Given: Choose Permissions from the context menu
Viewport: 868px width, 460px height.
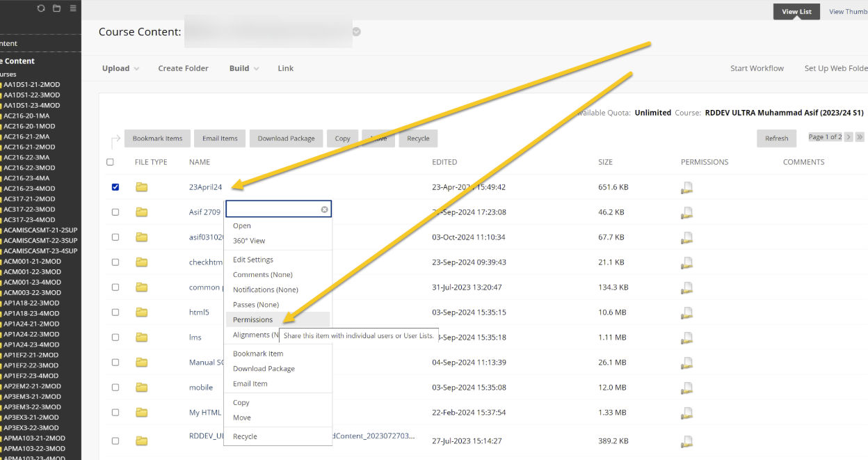Looking at the screenshot, I should 253,319.
